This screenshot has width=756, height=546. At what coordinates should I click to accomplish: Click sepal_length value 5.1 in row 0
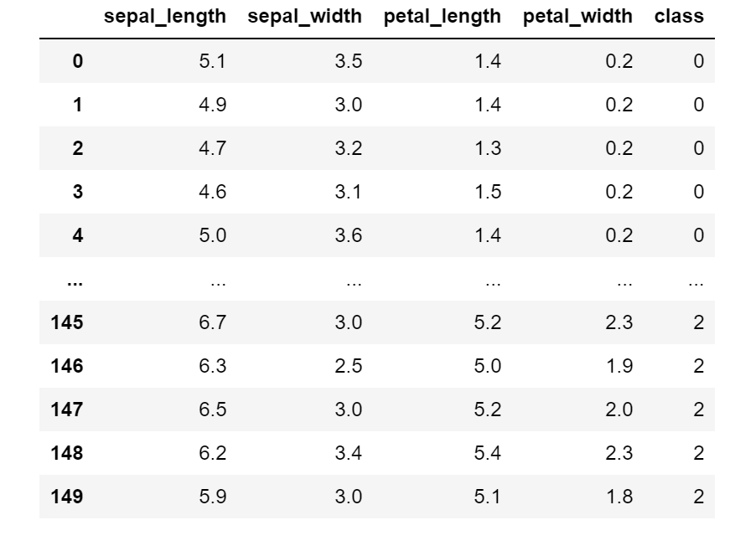point(213,61)
